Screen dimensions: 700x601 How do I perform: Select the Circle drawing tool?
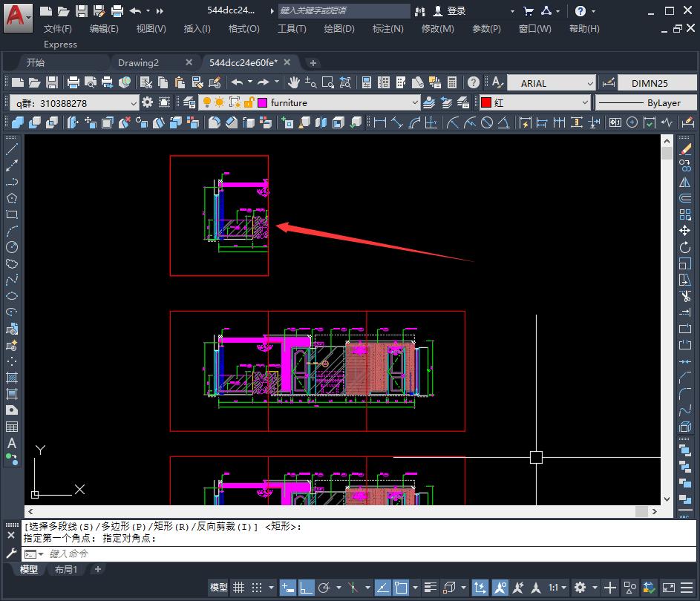(x=12, y=247)
